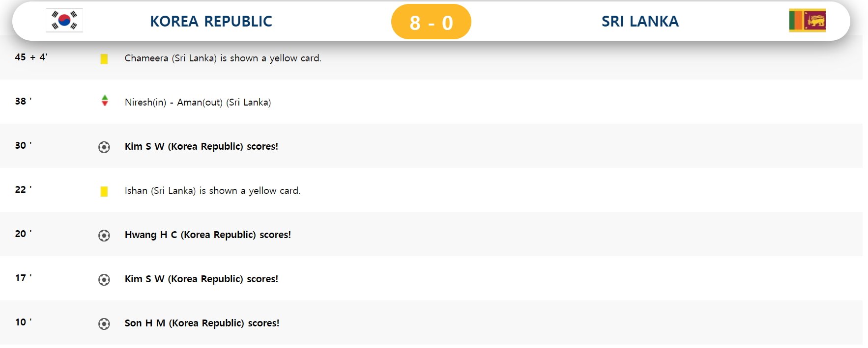Screen dimensions: 868x348
Task: Click the goal ball icon at 17'
Action: tap(104, 280)
